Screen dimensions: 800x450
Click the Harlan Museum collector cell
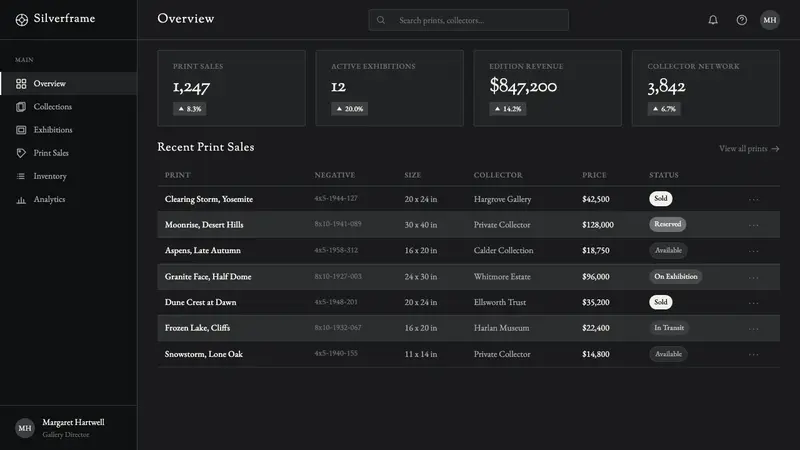502,328
